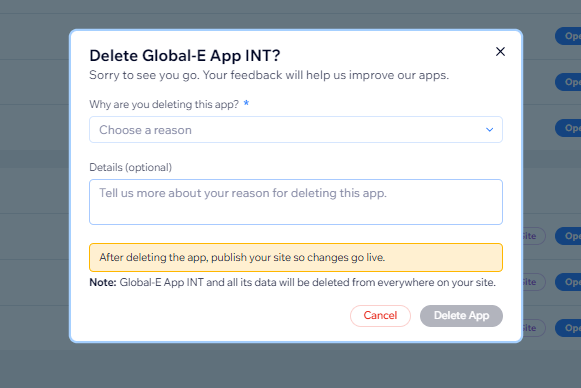Click the dialog title Delete Global-E App INT?
Image resolution: width=581 pixels, height=388 pixels.
[185, 56]
